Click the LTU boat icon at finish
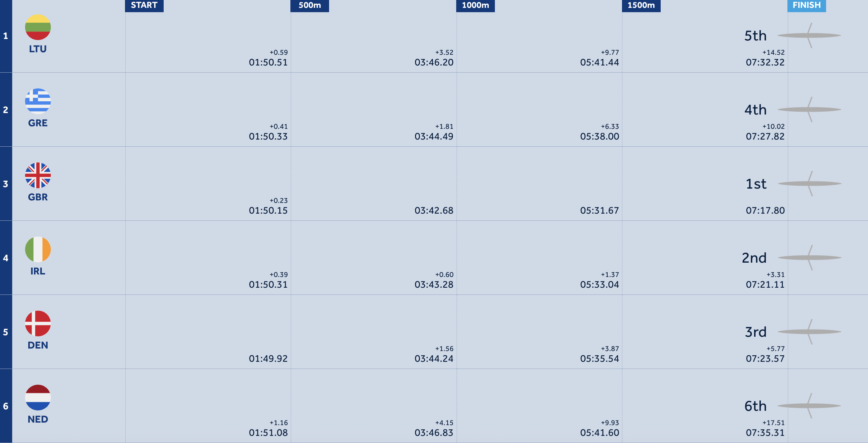 pyautogui.click(x=809, y=35)
